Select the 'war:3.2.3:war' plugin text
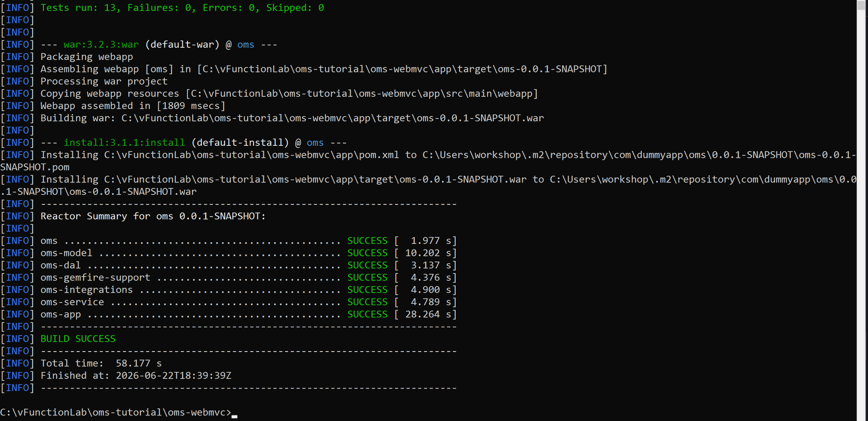 (x=101, y=45)
